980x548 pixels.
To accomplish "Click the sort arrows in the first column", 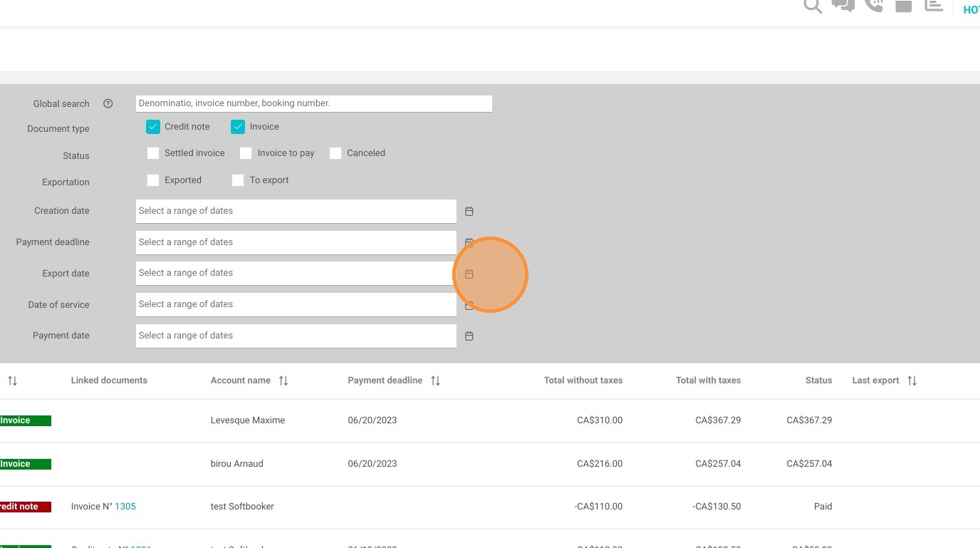I will coord(12,381).
